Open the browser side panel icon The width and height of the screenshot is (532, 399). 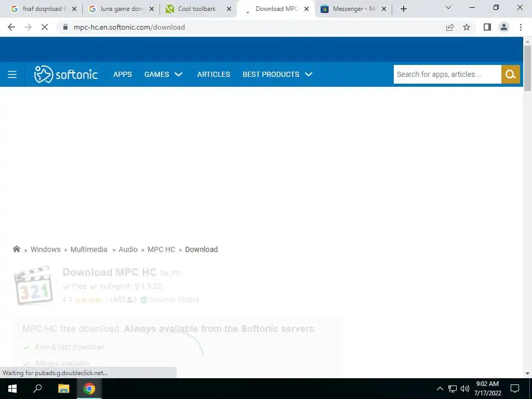point(487,27)
